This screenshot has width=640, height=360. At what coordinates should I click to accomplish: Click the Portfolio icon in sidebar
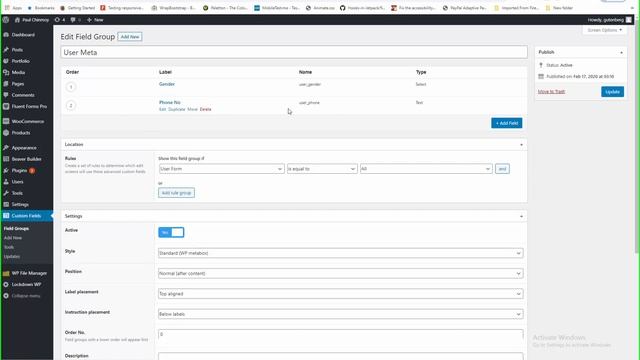pos(6,61)
